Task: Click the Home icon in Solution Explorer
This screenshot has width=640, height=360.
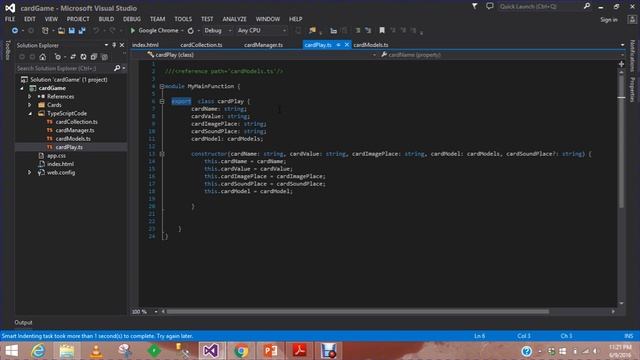Action: (x=42, y=57)
